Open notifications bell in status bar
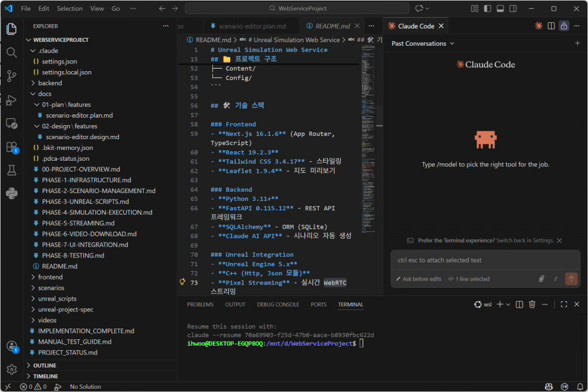The image size is (588, 392). click(x=580, y=386)
